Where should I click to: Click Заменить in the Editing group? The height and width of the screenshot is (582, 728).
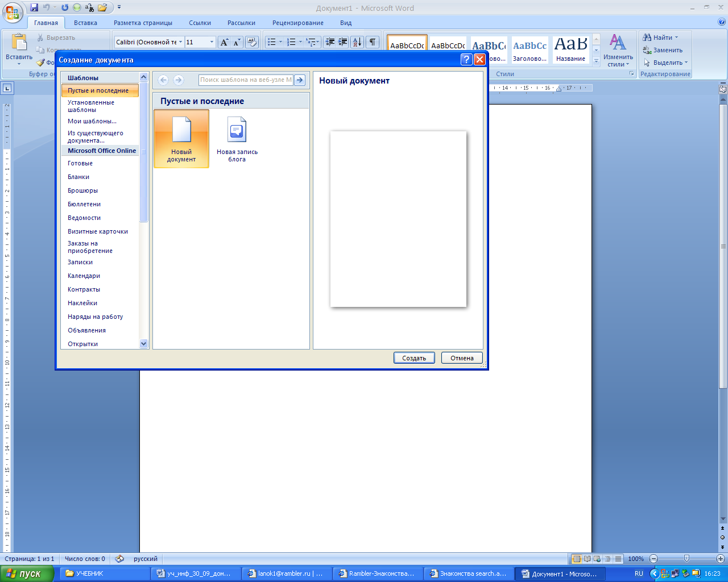click(x=663, y=50)
